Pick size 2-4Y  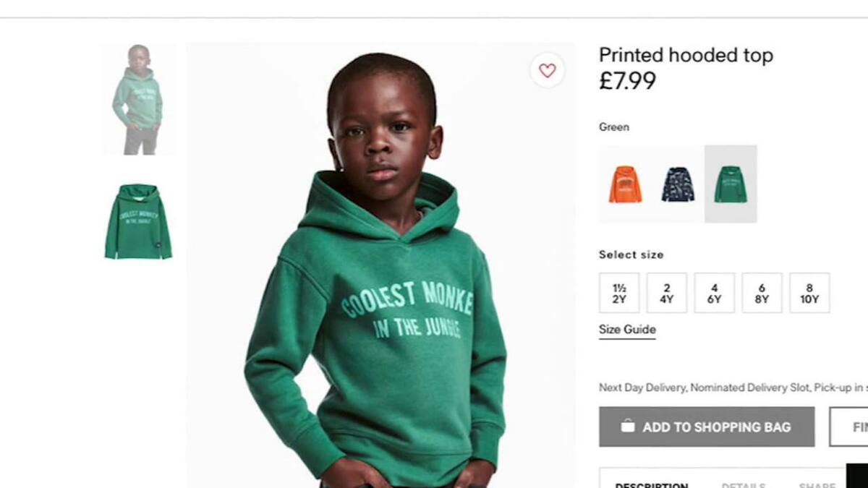click(667, 293)
